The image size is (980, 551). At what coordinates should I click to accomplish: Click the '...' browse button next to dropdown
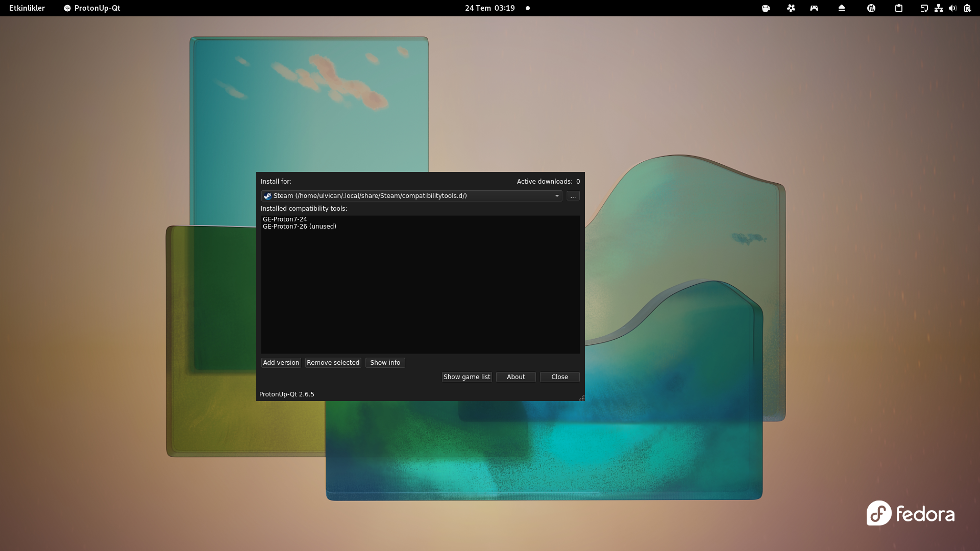pyautogui.click(x=573, y=196)
